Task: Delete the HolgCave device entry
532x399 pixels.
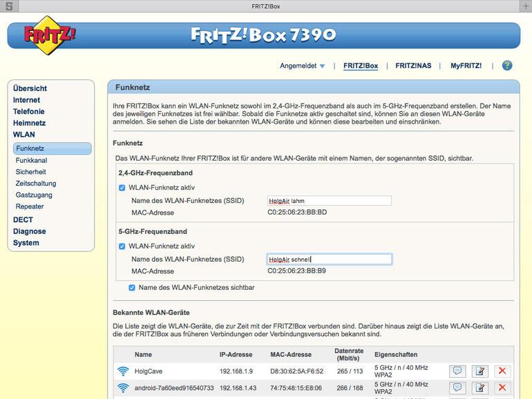Action: click(502, 371)
